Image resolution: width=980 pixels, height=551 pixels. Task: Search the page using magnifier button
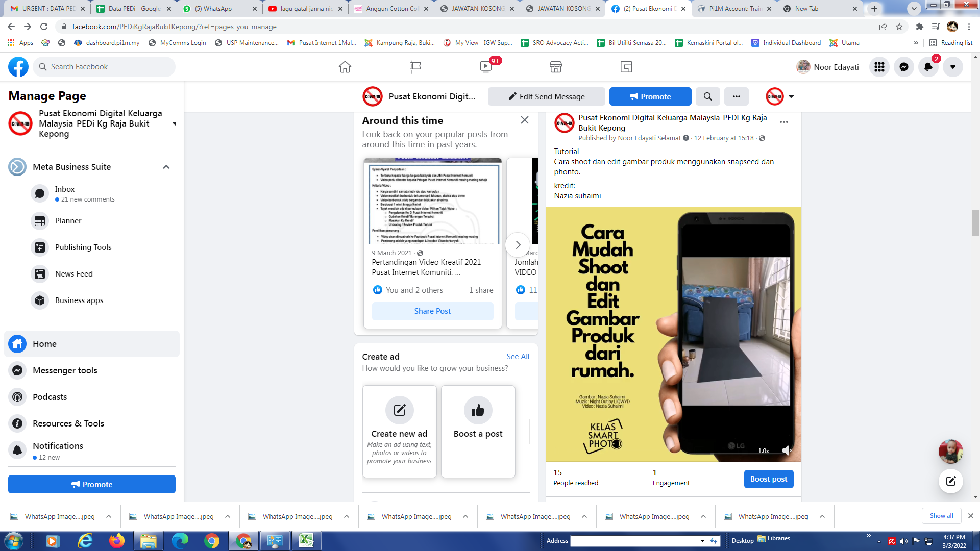707,96
